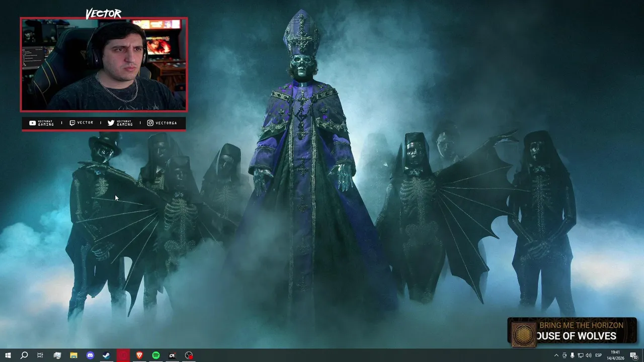Open network connection tray icon

[x=581, y=355]
